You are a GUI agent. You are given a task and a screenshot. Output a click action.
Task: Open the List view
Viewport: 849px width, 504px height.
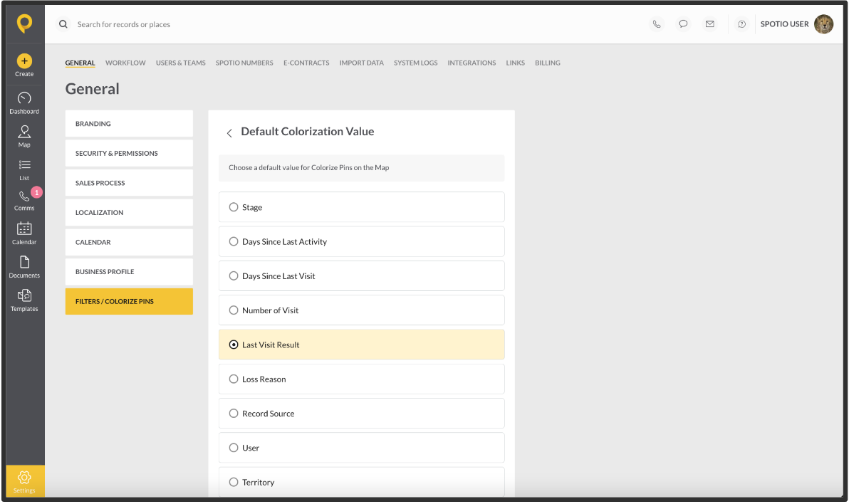[x=24, y=170]
